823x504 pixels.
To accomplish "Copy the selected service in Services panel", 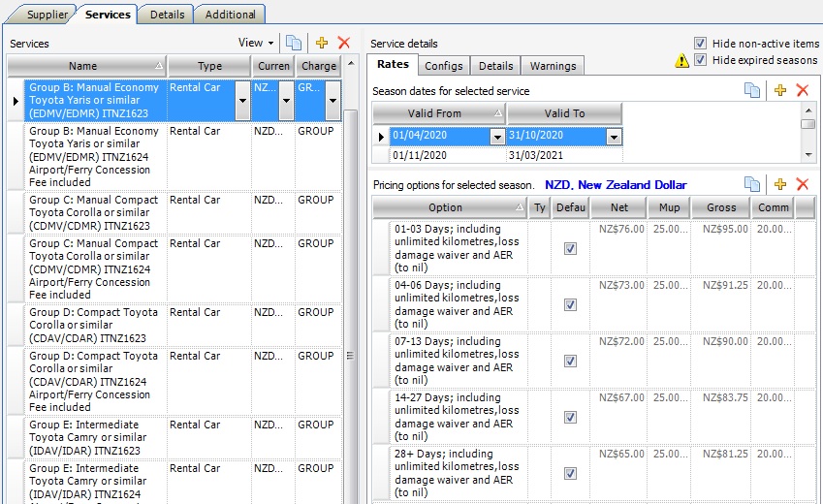I will click(294, 43).
